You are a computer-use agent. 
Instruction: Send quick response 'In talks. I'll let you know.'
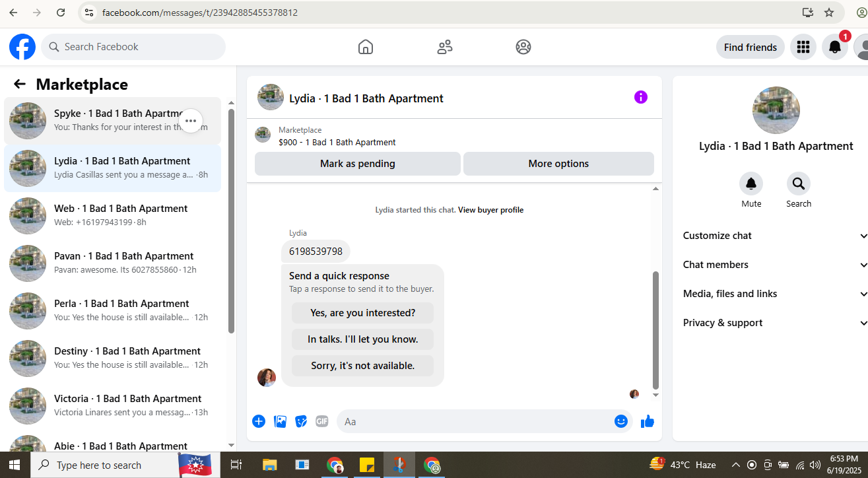click(363, 339)
